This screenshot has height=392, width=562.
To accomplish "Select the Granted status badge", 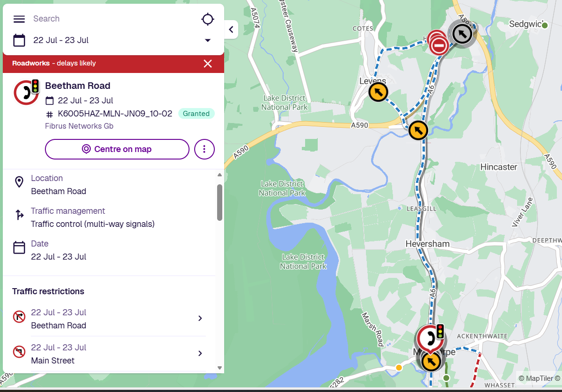I will point(196,114).
